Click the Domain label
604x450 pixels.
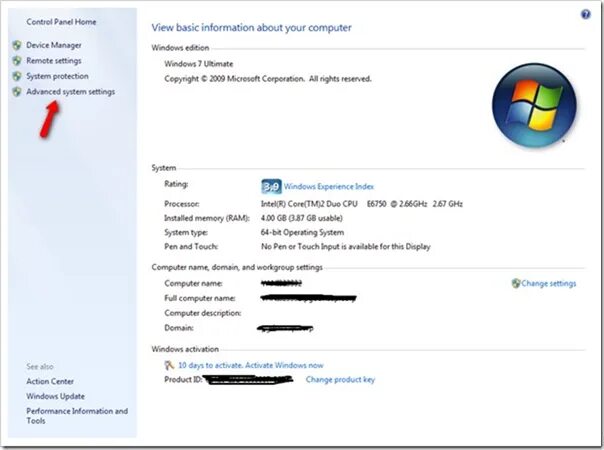click(x=179, y=328)
